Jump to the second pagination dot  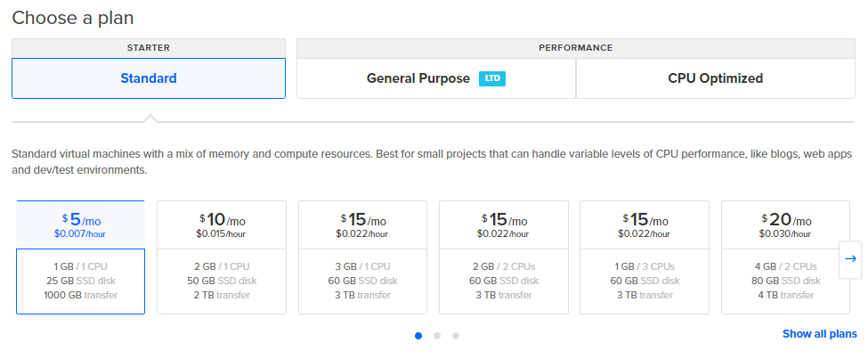437,336
